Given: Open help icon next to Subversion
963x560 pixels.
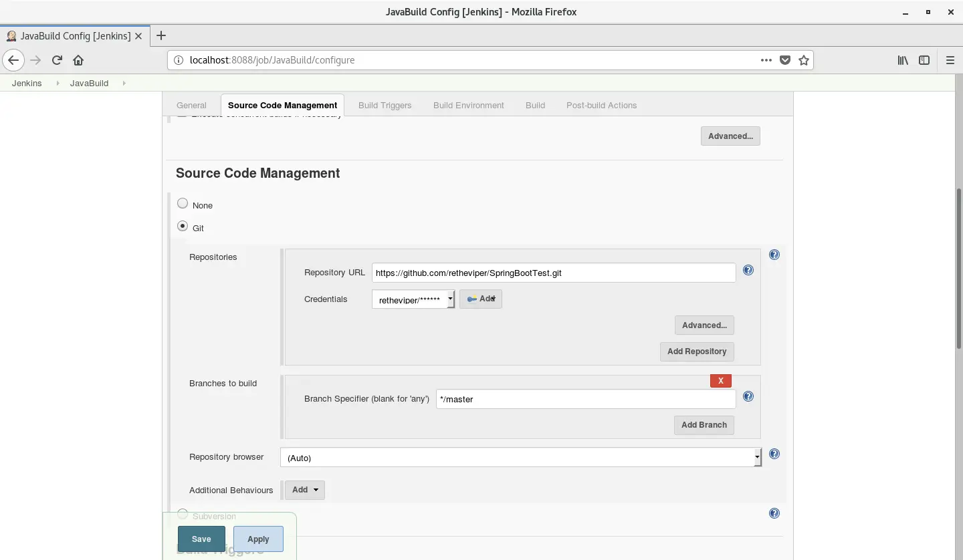Looking at the screenshot, I should pyautogui.click(x=774, y=513).
